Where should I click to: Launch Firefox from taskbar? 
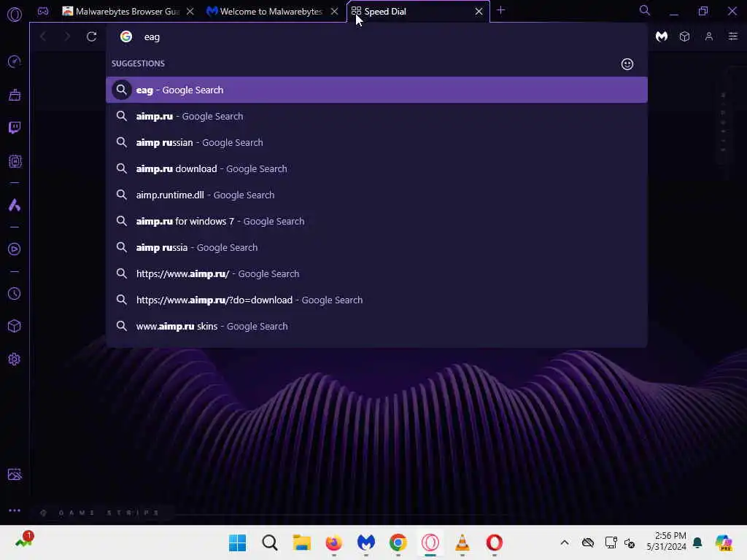(x=333, y=542)
